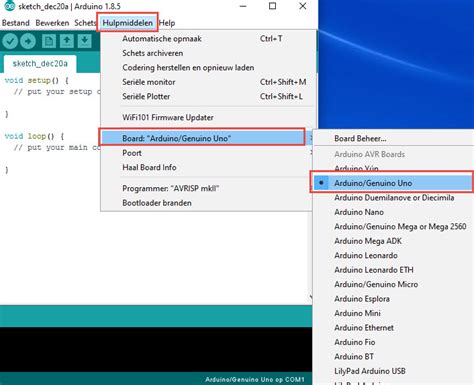Select Arduino Duemilanove or Diecimila board
This screenshot has width=474, height=385.
click(x=393, y=198)
